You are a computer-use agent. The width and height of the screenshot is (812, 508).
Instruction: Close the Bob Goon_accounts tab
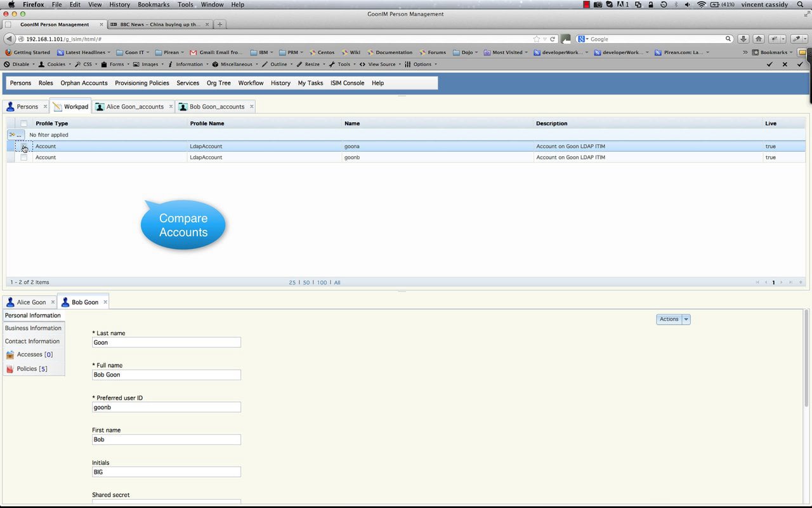point(251,106)
